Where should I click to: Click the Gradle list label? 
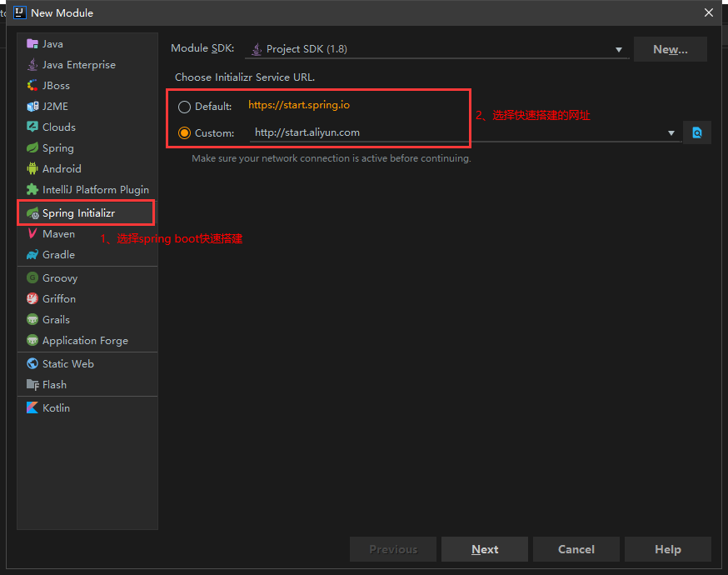(58, 254)
